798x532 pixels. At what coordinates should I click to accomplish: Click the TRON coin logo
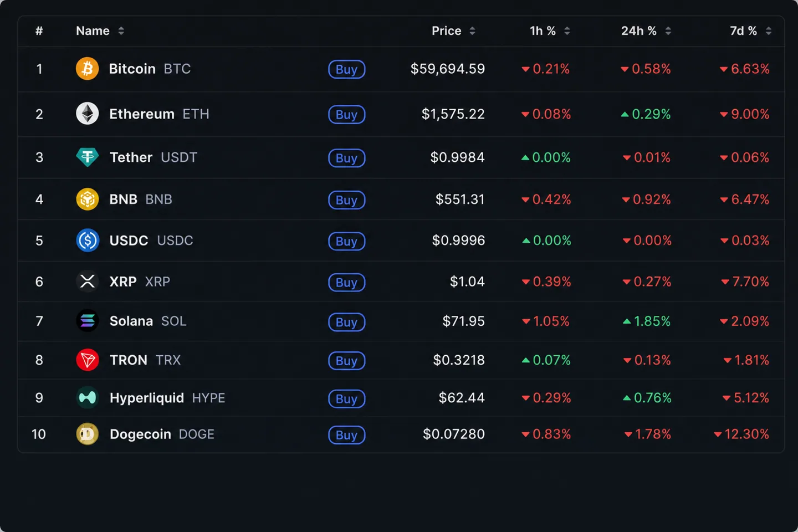click(x=87, y=360)
